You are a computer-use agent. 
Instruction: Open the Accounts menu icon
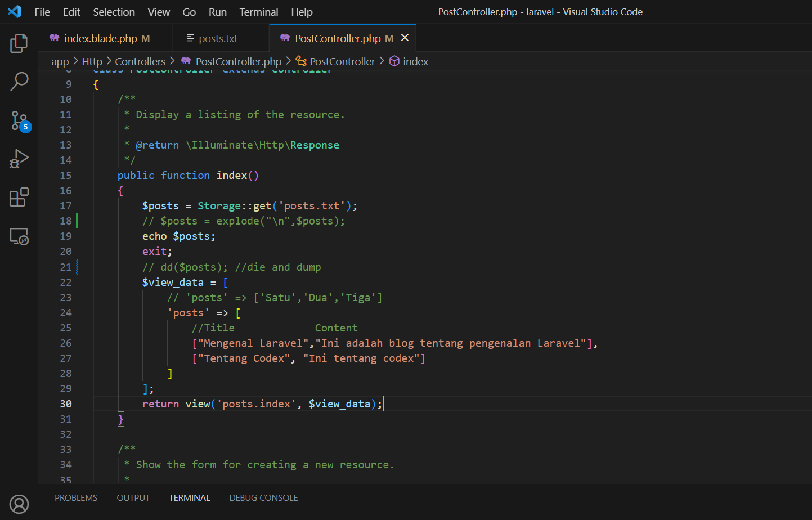19,504
